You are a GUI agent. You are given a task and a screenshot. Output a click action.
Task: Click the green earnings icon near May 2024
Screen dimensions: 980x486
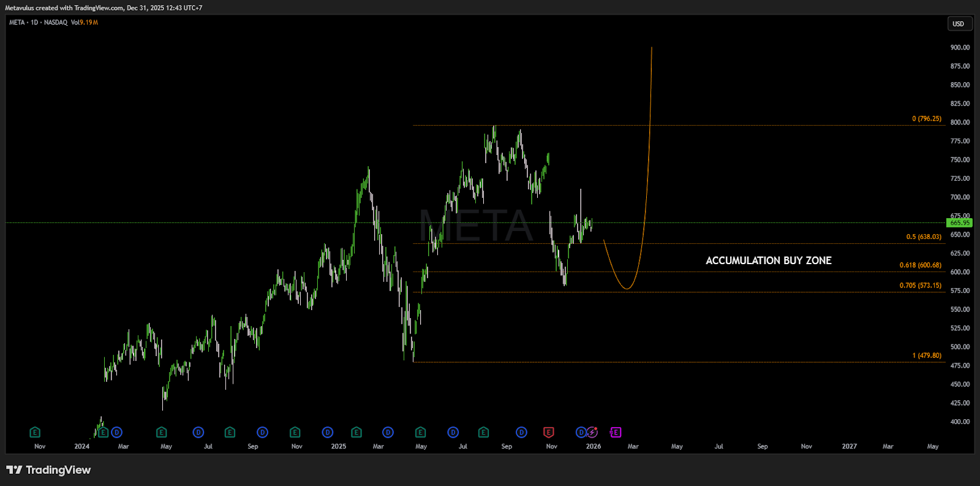click(161, 432)
